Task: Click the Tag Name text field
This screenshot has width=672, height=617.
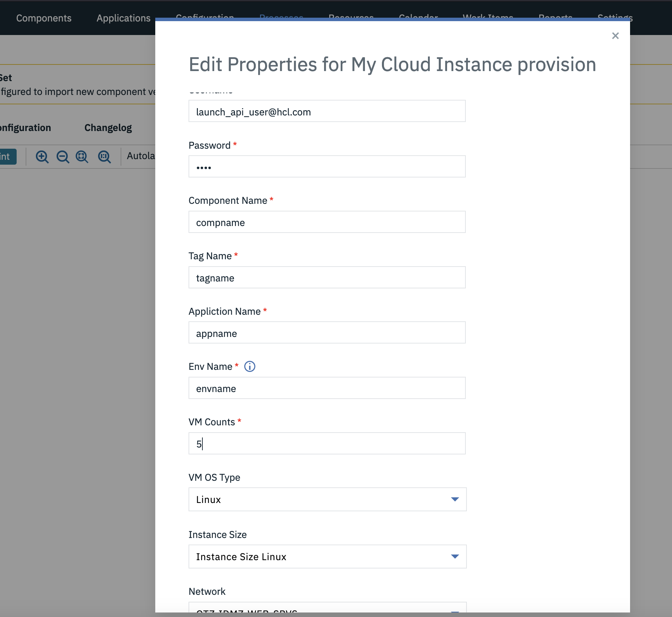Action: (x=326, y=278)
